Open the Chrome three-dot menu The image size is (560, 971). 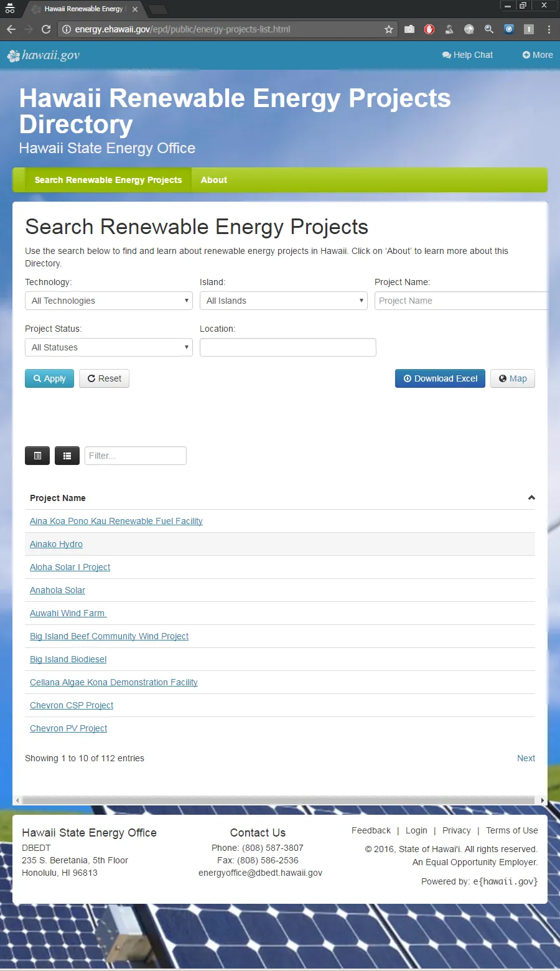pos(549,29)
